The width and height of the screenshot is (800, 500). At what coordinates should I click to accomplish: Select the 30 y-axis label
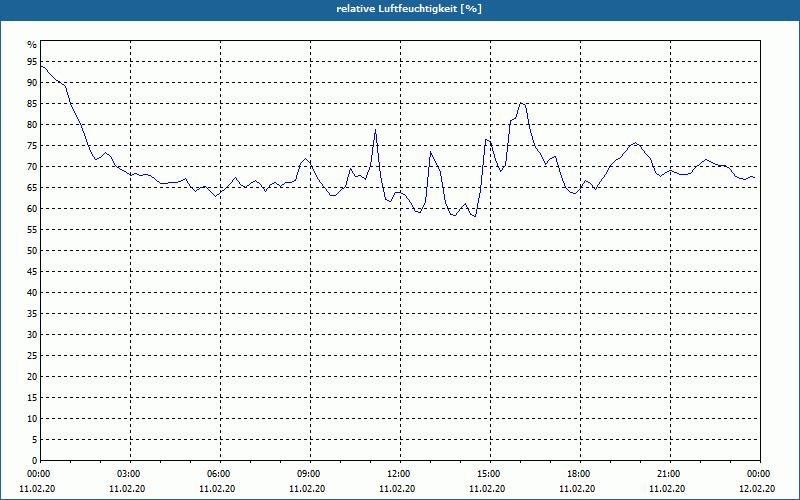pos(32,335)
